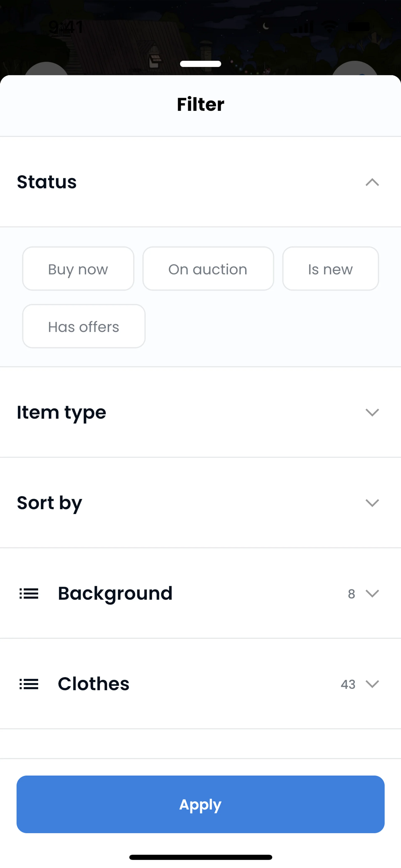
Task: Expand the Clothes chevron arrow
Action: coord(372,684)
